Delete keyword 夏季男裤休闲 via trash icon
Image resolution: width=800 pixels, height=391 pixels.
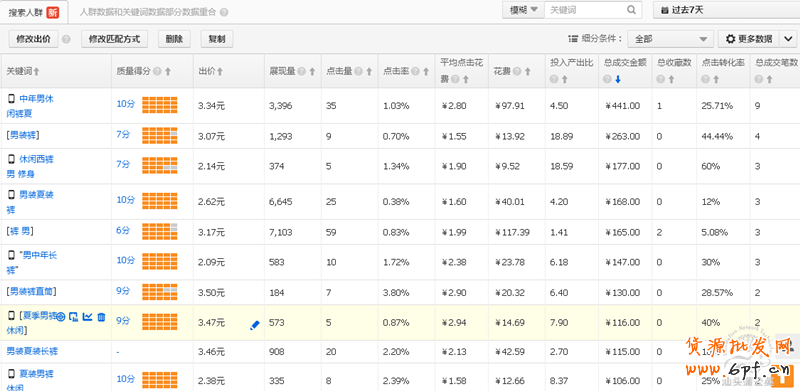[x=101, y=317]
